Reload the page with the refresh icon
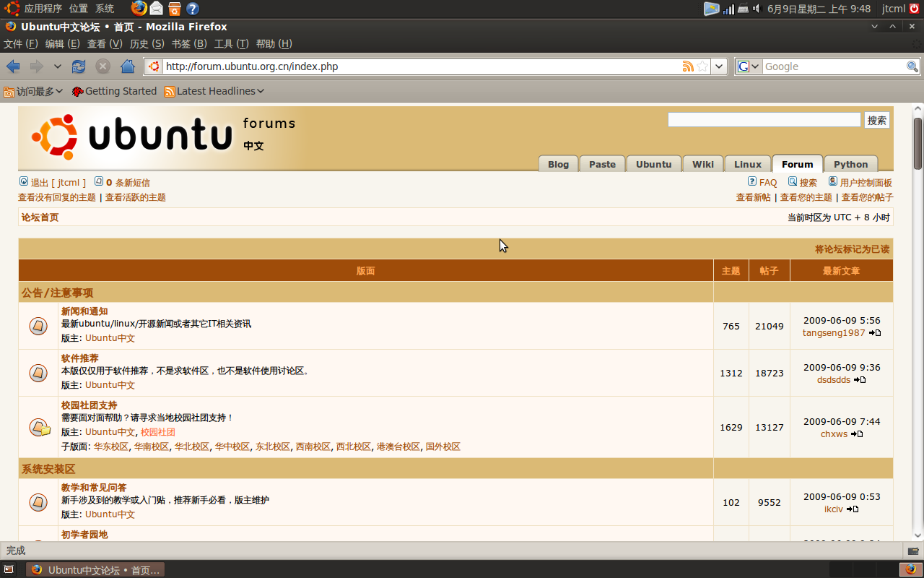The width and height of the screenshot is (924, 578). pos(79,66)
